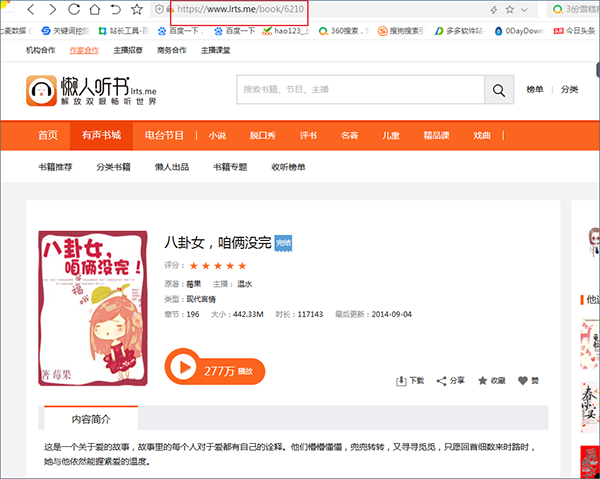
Task: Open the 360搜索 bookmark
Action: pyautogui.click(x=344, y=31)
